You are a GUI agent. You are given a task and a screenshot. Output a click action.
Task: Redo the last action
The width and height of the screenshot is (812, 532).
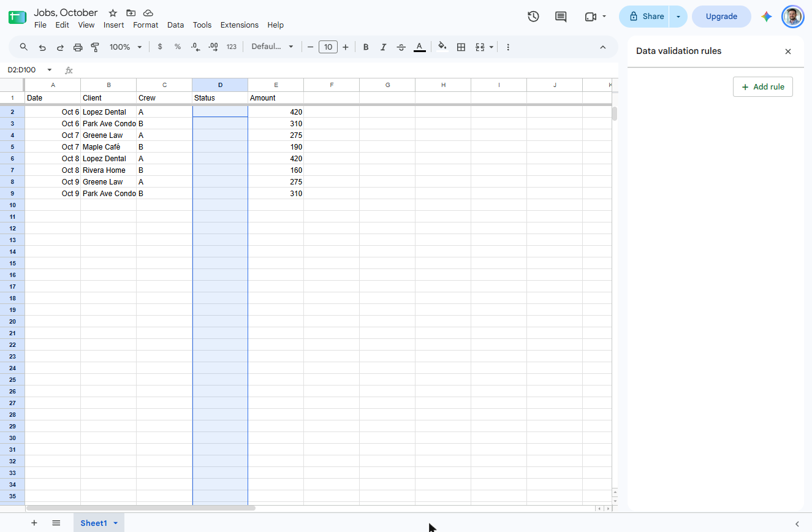tap(60, 47)
